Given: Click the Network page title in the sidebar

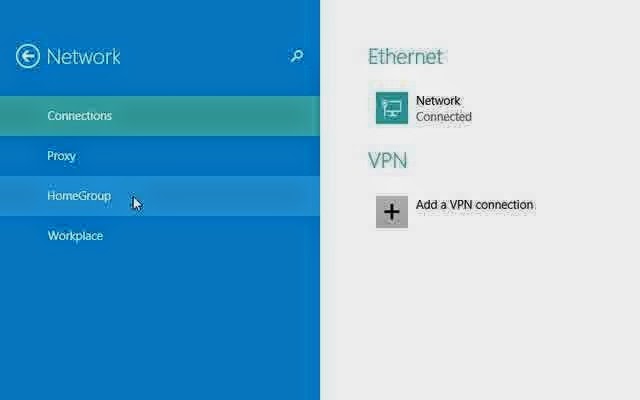Looking at the screenshot, I should 84,56.
